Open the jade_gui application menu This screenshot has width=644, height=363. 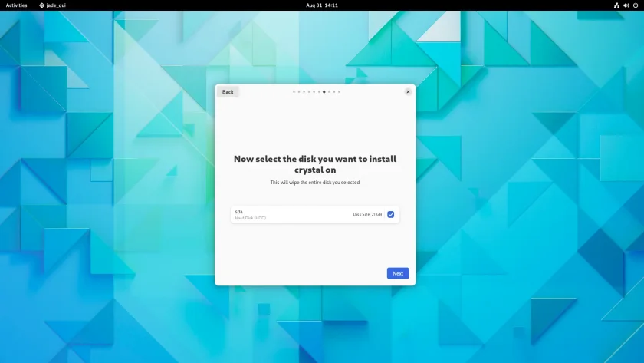[x=53, y=5]
